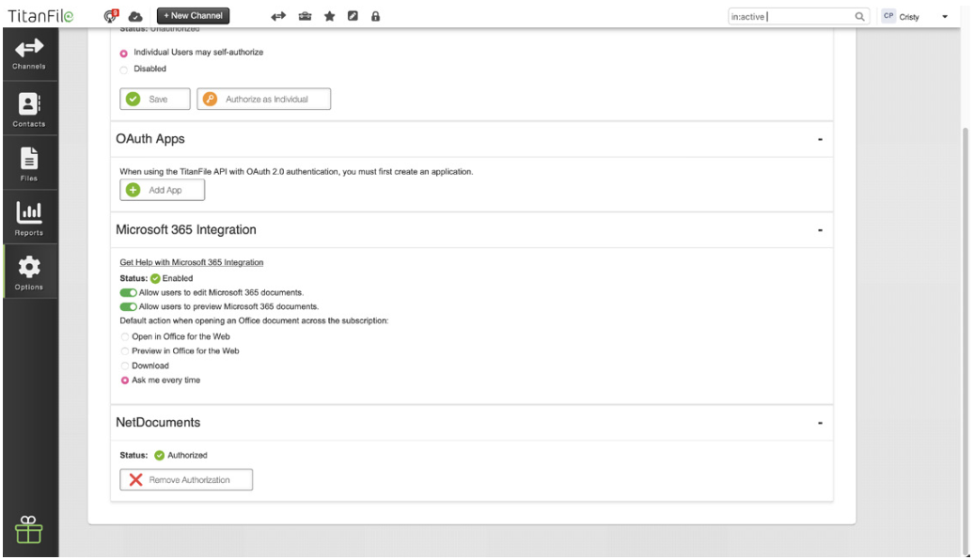The image size is (974, 560).
Task: Select the Download radio option
Action: click(x=125, y=366)
